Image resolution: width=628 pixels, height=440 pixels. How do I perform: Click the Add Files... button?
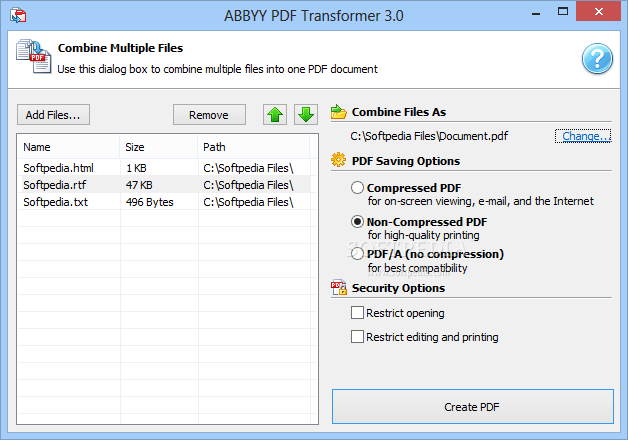53,115
